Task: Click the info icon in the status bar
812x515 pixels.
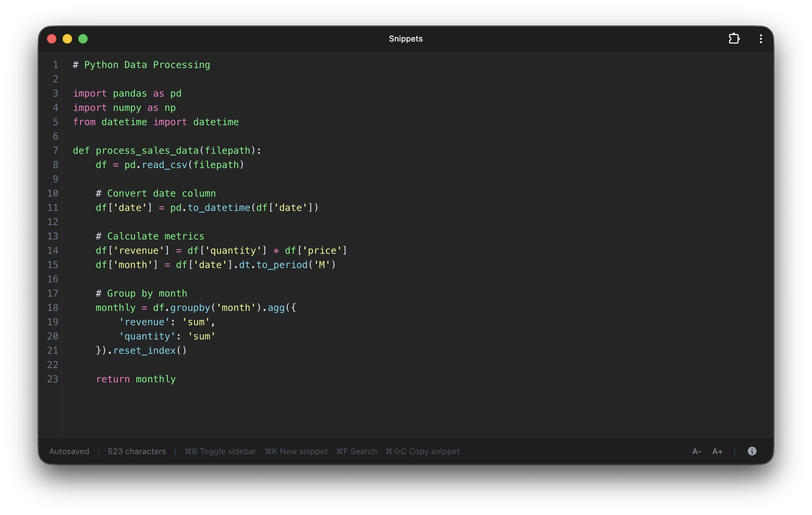Action: tap(752, 451)
